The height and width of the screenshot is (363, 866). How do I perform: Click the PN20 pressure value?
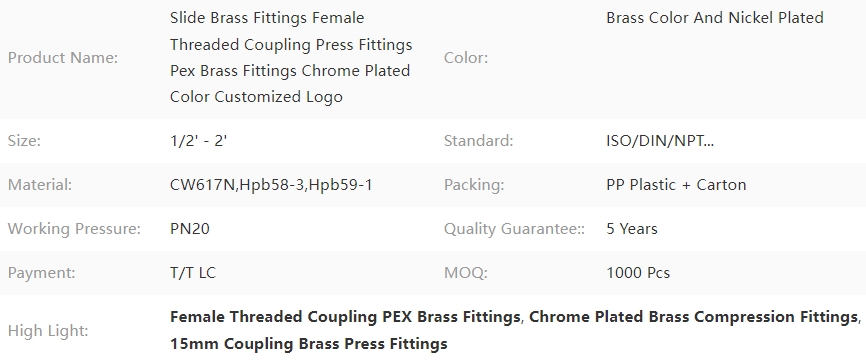point(190,229)
